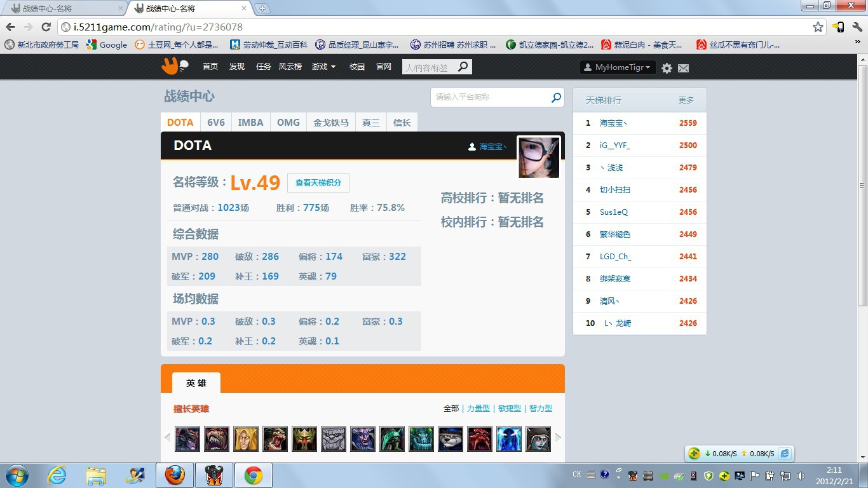Click 更多 in ladder ranking panel
Image resolution: width=868 pixels, height=488 pixels.
tap(686, 100)
